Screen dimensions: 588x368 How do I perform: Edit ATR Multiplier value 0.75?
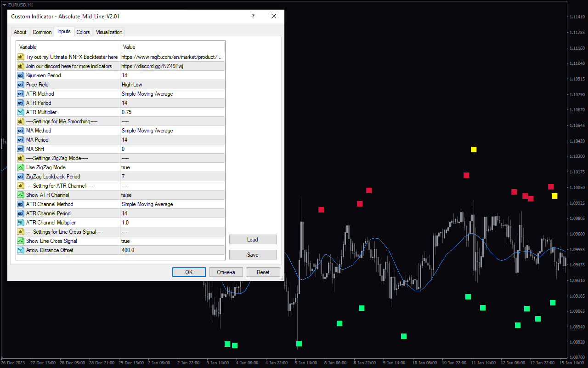click(172, 112)
